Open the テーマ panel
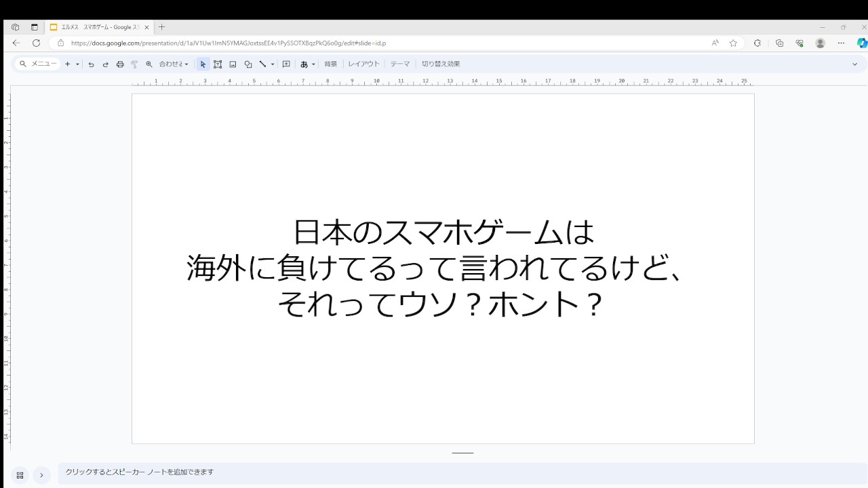This screenshot has height=488, width=868. [x=399, y=64]
